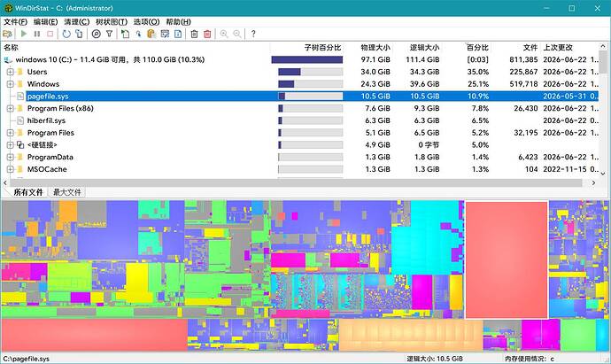Click the blue properties document icon
611x364 pixels.
tap(178, 34)
